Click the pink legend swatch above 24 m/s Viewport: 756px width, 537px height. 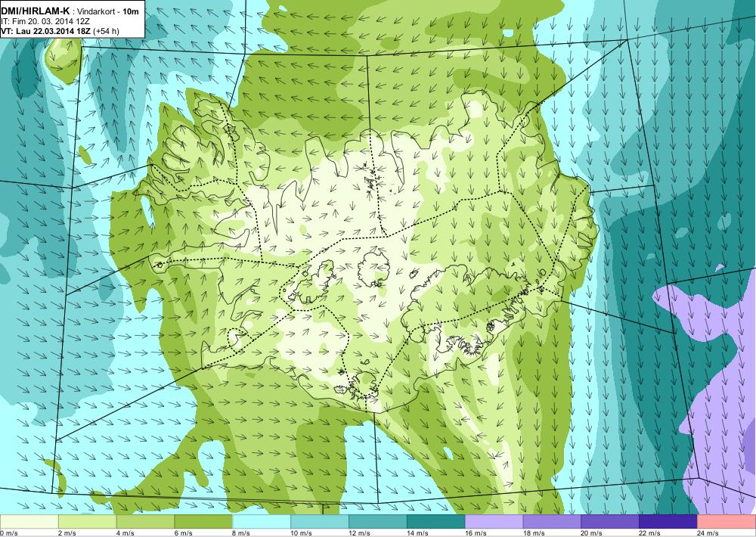[x=726, y=522]
